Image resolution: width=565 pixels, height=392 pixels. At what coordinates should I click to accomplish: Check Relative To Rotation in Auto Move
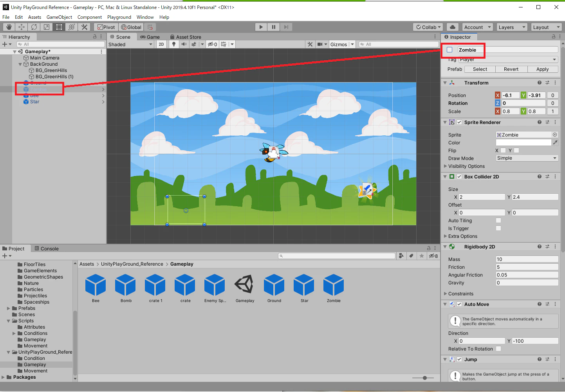coord(498,349)
